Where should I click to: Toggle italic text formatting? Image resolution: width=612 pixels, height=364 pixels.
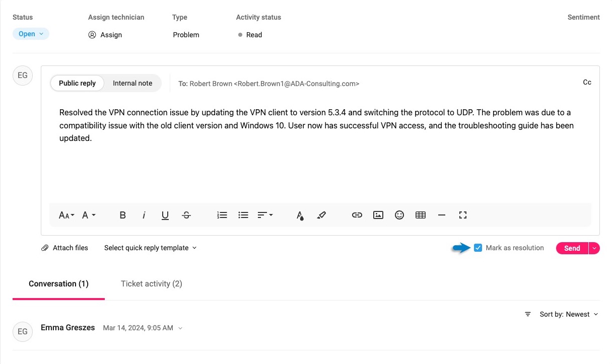coord(144,215)
